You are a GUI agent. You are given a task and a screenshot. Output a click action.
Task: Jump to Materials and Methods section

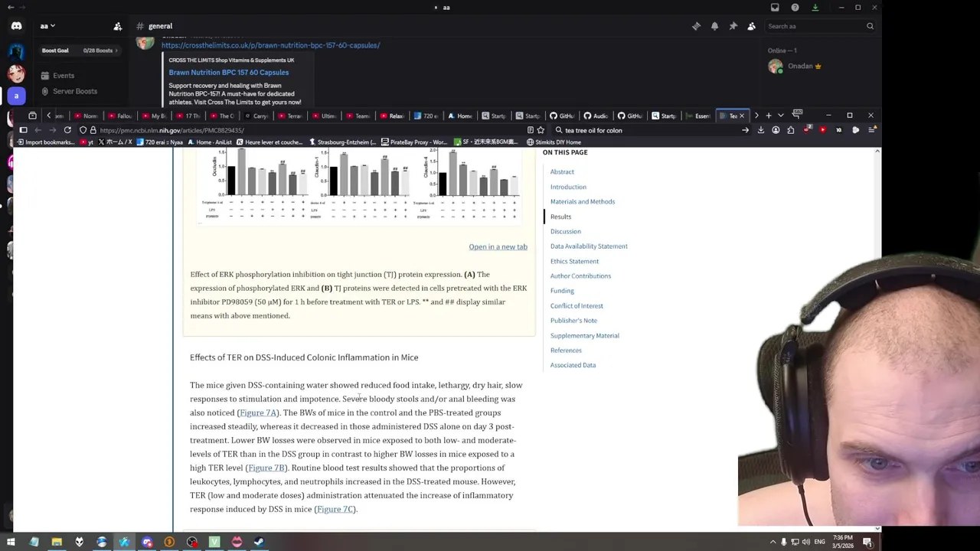pyautogui.click(x=582, y=201)
